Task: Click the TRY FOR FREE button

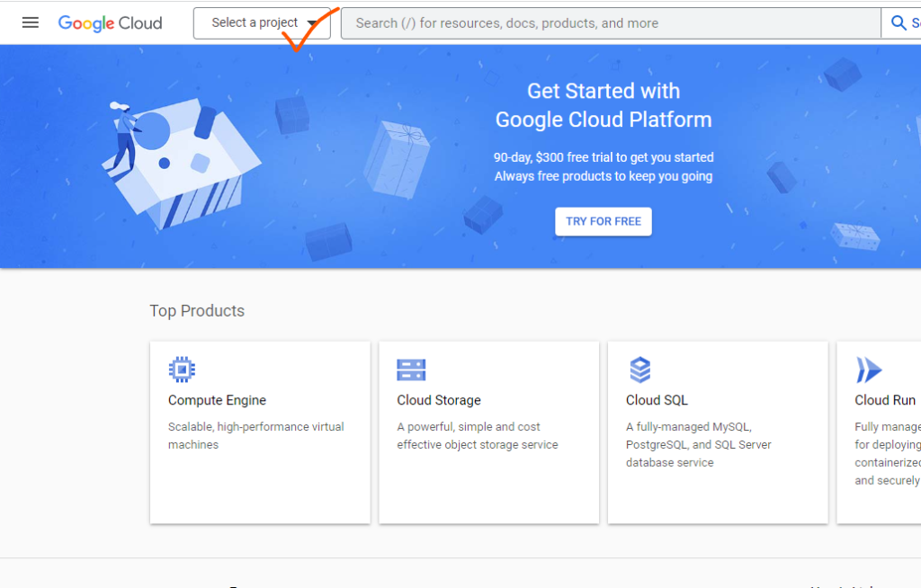Action: 604,221
